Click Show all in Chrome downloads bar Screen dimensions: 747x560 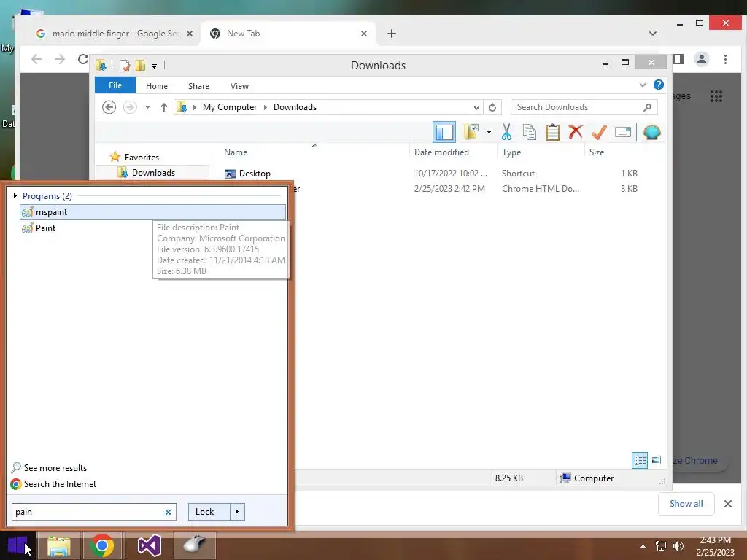(x=686, y=504)
